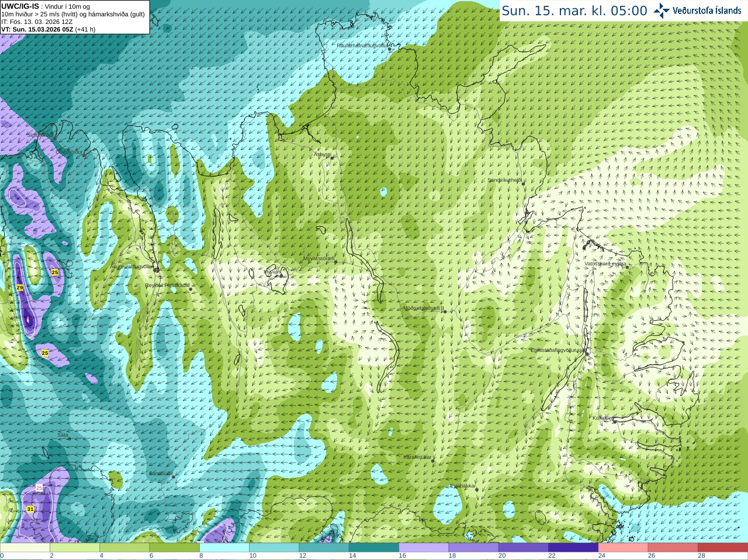Click the legend scale value 28
Image resolution: width=748 pixels, height=560 pixels.
pos(701,556)
